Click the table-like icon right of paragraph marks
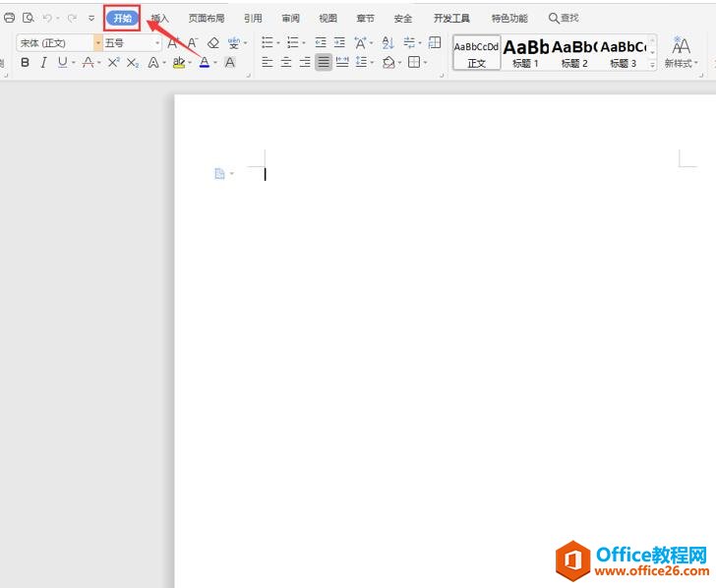This screenshot has height=588, width=716. (x=435, y=43)
